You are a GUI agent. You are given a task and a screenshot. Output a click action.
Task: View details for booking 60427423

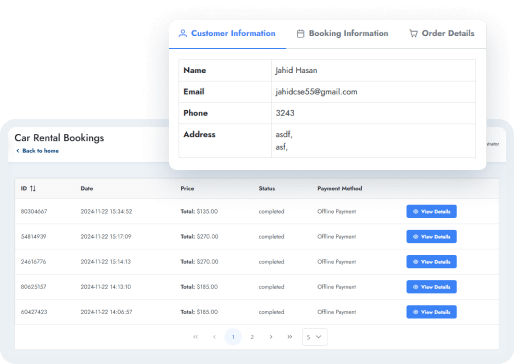pyautogui.click(x=431, y=312)
